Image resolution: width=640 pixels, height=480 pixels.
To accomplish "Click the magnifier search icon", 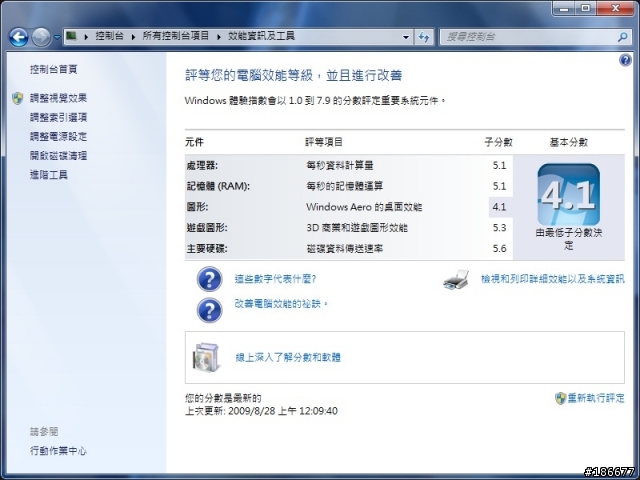I will tap(622, 37).
